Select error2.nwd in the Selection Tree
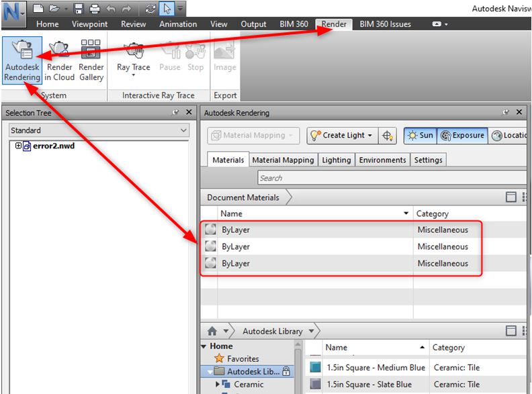Image resolution: width=532 pixels, height=394 pixels. [x=54, y=146]
